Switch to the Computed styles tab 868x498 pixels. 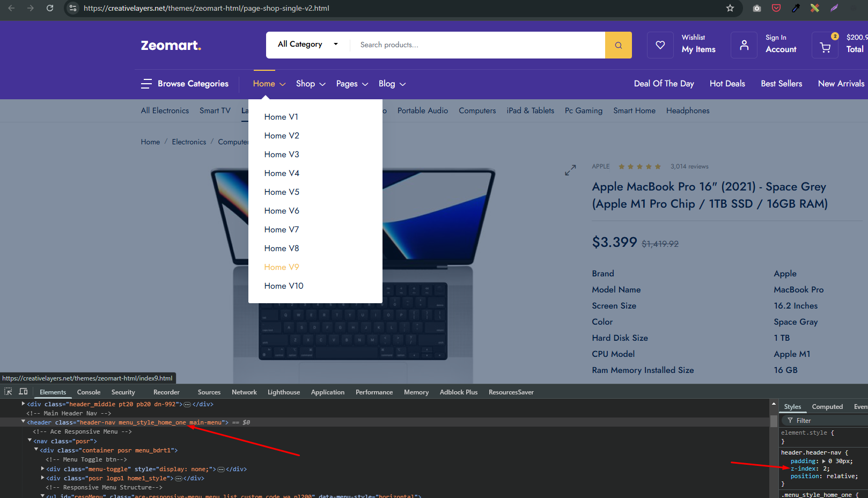pos(827,407)
